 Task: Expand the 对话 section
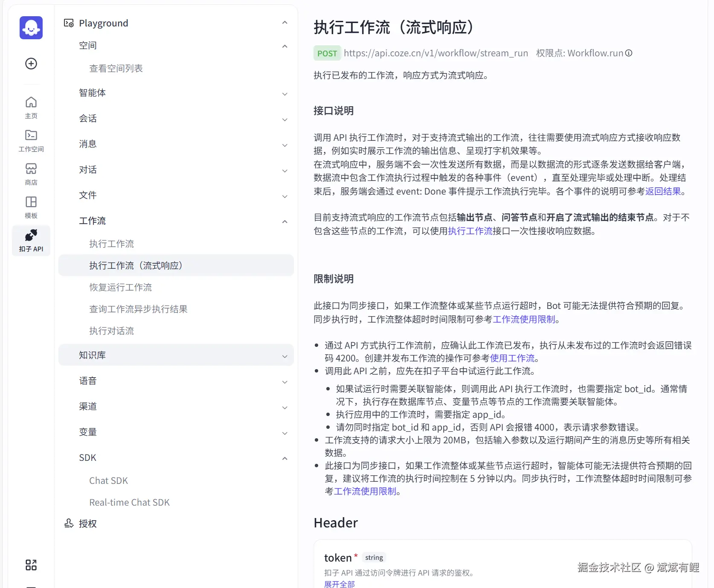click(176, 170)
